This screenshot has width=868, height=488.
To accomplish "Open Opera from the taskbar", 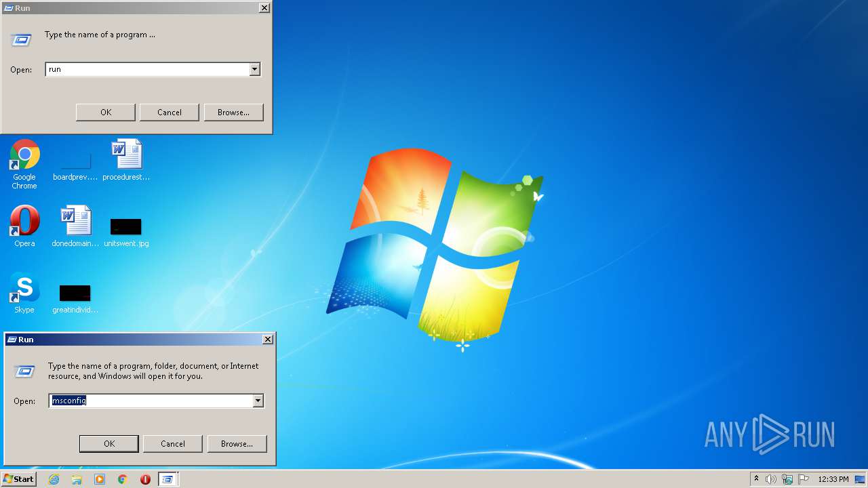I will (145, 479).
